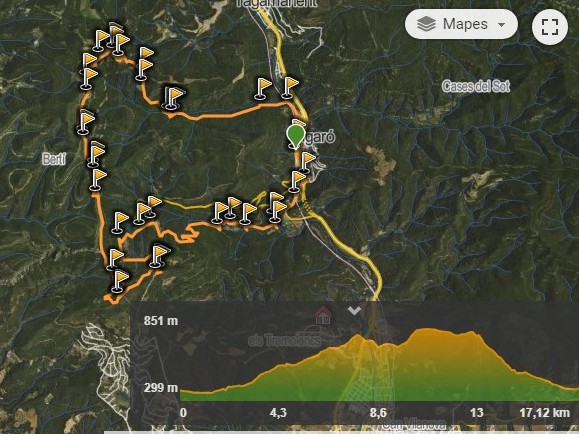The image size is (579, 434).
Task: Click the 851 m maximum elevation label
Action: click(x=161, y=321)
